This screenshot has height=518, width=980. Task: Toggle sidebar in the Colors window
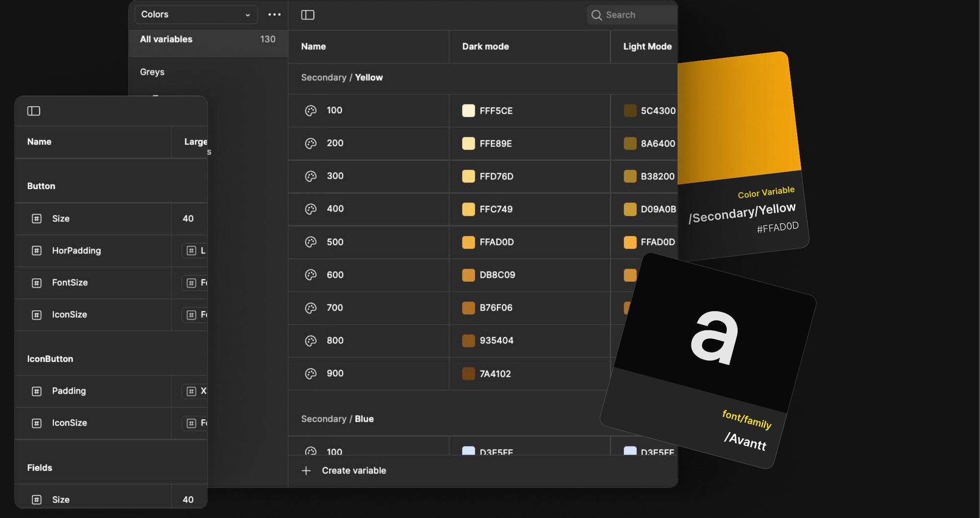pyautogui.click(x=308, y=15)
